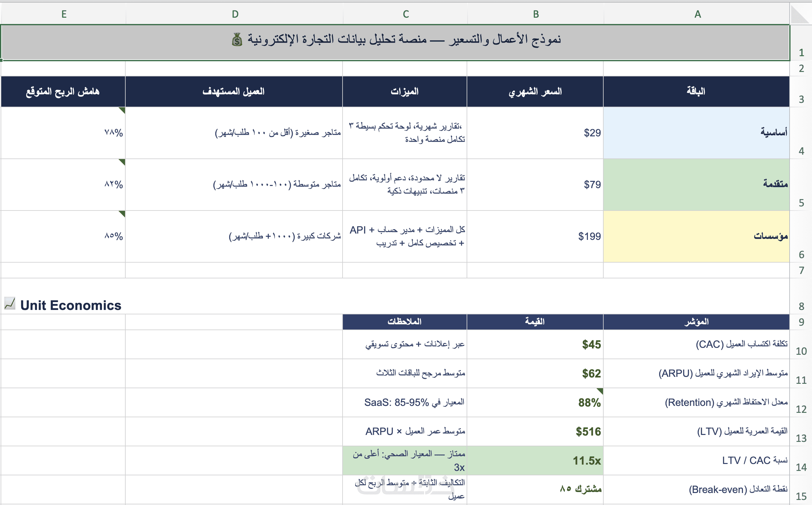Click comment indicator on 88% retention cell
This screenshot has width=812, height=505.
[600, 391]
